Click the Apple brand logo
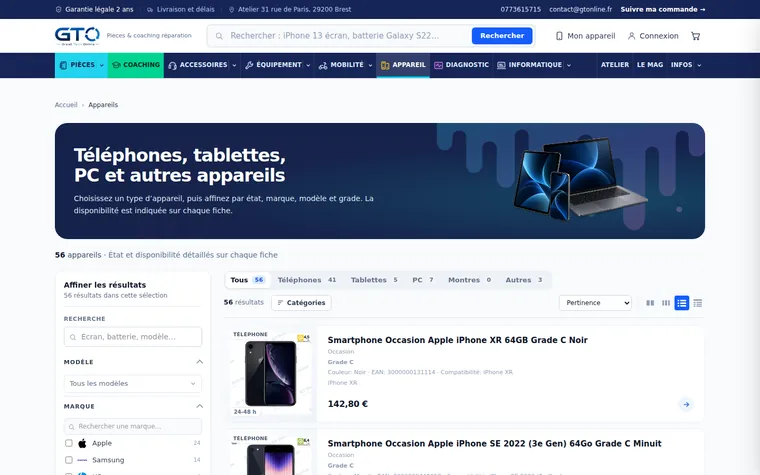Screen dimensions: 760x475 (82, 443)
